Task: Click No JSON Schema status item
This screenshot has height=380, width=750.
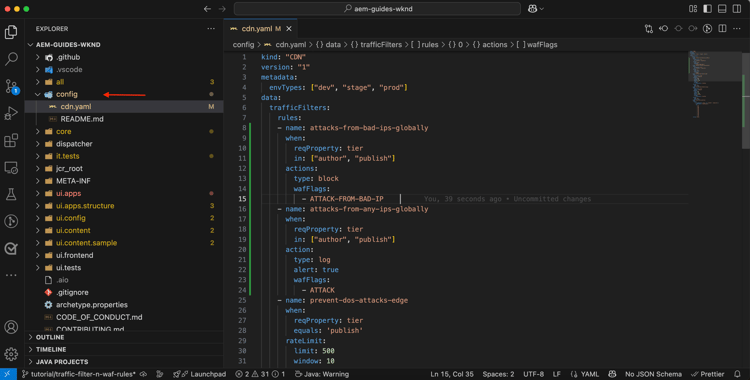Action: (653, 374)
